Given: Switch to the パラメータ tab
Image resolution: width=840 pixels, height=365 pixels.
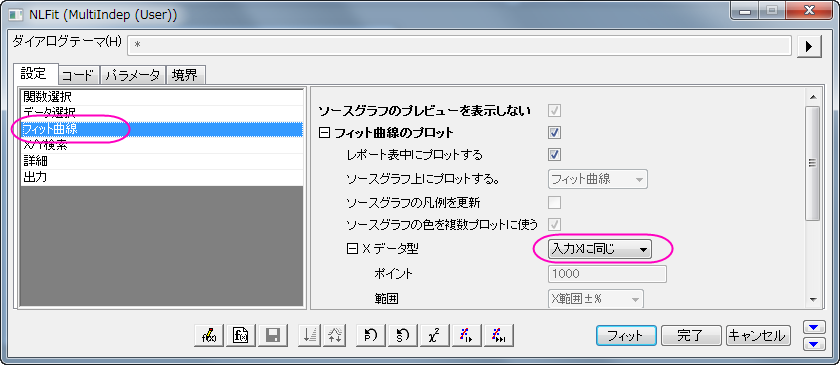Looking at the screenshot, I should [x=133, y=76].
